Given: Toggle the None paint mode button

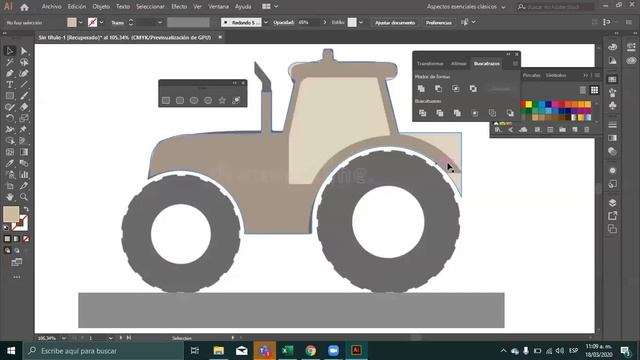Looking at the screenshot, I should pos(26,239).
